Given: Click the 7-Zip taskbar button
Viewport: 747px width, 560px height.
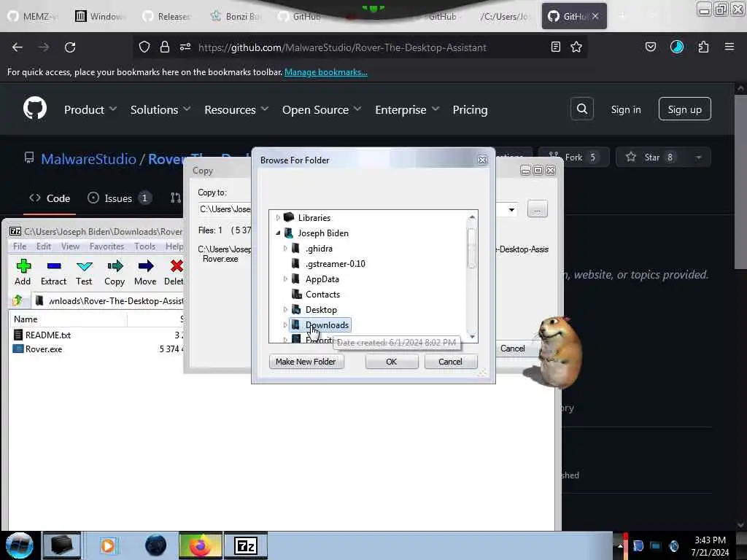Looking at the screenshot, I should (x=246, y=545).
